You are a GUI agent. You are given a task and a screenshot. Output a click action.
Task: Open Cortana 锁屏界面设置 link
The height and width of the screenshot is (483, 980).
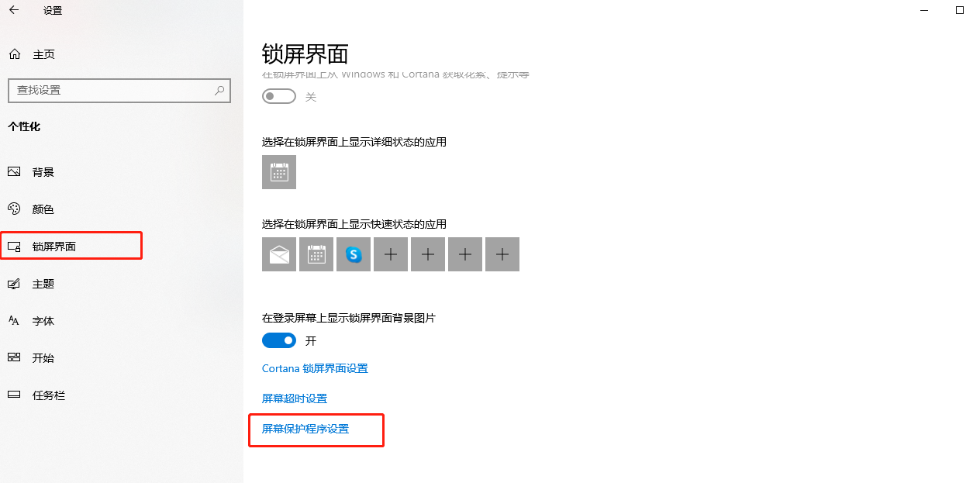(x=315, y=368)
